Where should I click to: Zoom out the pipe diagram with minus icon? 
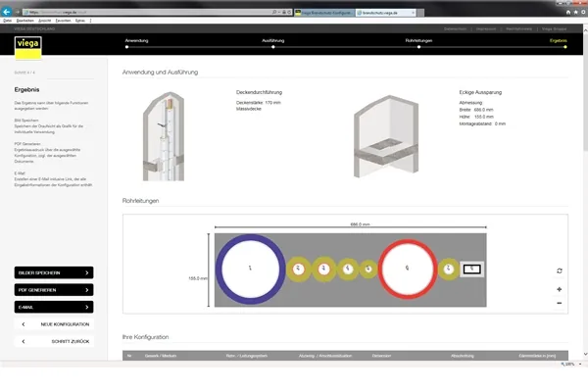click(x=559, y=303)
